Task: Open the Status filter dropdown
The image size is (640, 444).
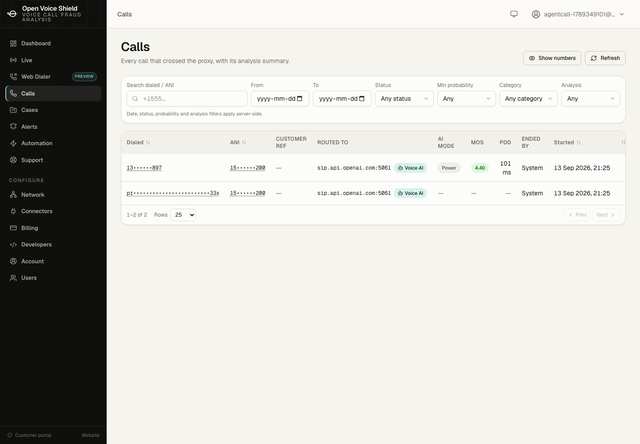Action: point(404,99)
